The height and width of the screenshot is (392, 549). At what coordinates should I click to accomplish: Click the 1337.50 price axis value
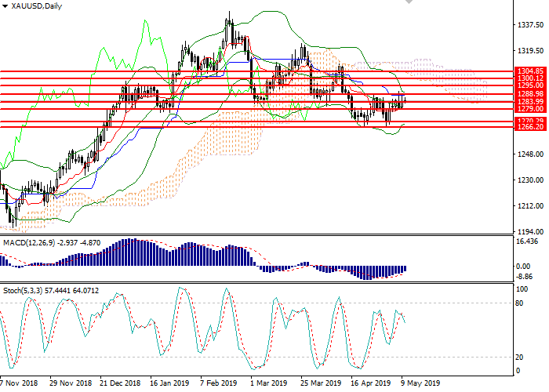531,25
